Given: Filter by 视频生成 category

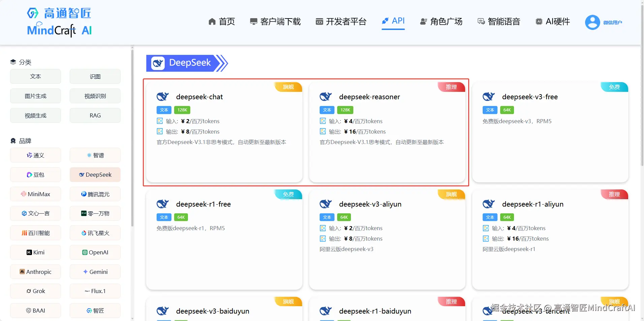Looking at the screenshot, I should point(35,115).
